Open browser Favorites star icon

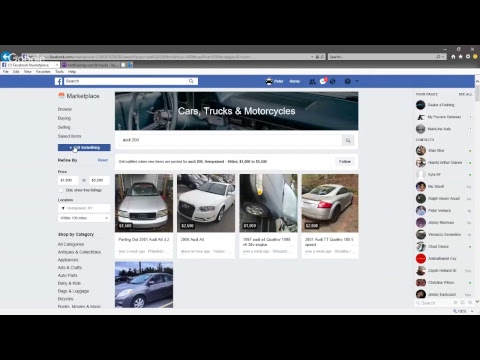(461, 57)
